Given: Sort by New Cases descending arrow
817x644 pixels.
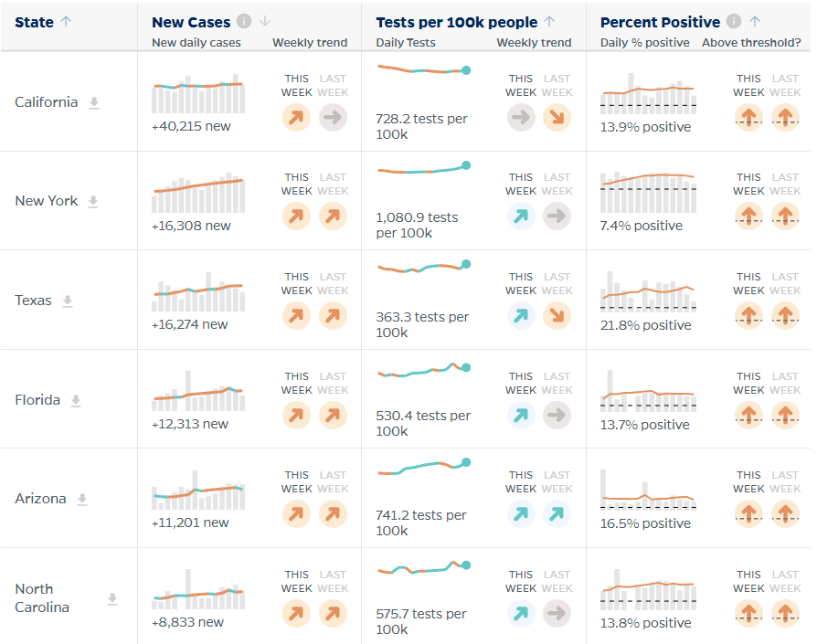Looking at the screenshot, I should (x=265, y=21).
